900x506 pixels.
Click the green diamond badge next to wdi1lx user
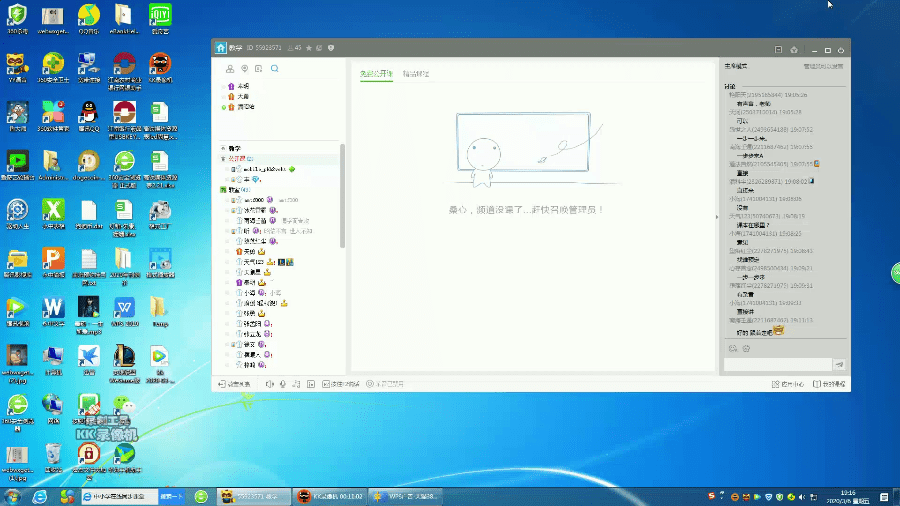[292, 169]
